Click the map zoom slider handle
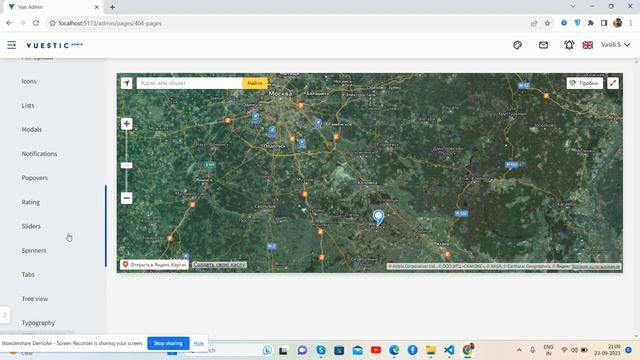The width and height of the screenshot is (640, 360). [127, 165]
